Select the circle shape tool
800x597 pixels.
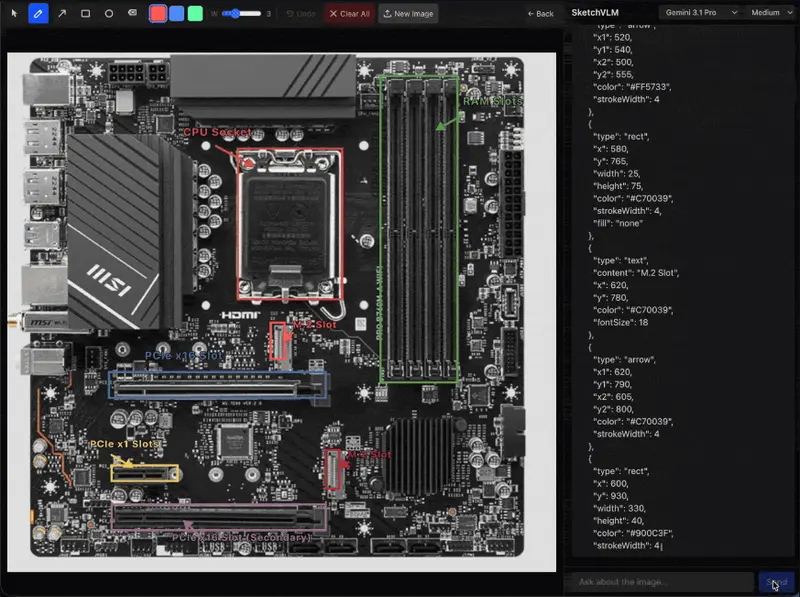[109, 13]
